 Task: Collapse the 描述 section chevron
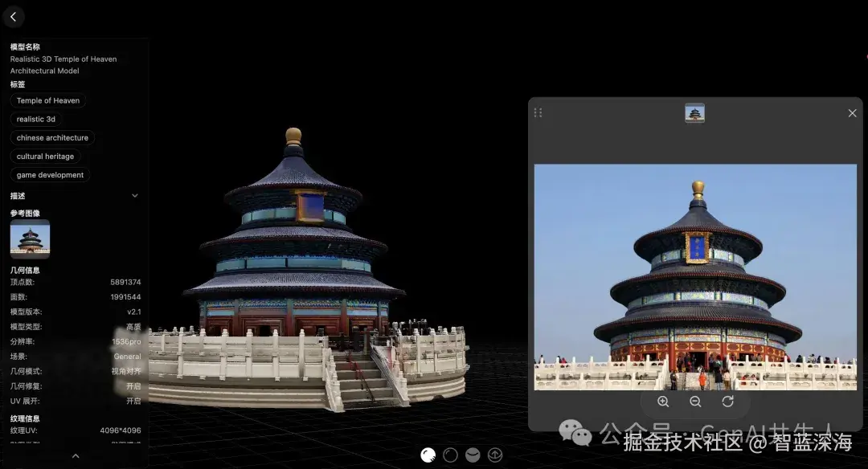coord(134,195)
